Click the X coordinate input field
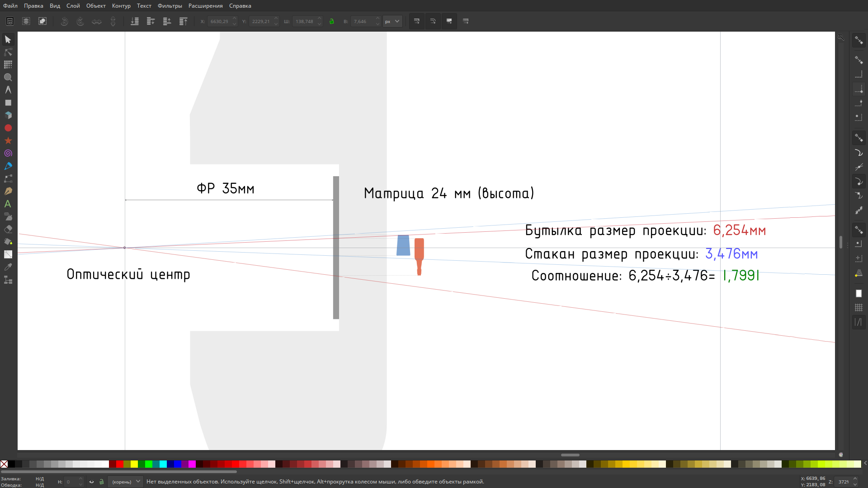 tap(219, 21)
